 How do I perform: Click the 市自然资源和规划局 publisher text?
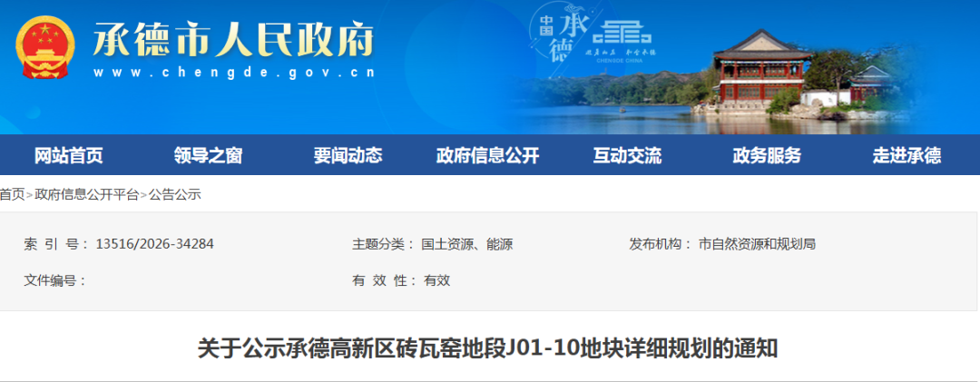[x=757, y=244]
